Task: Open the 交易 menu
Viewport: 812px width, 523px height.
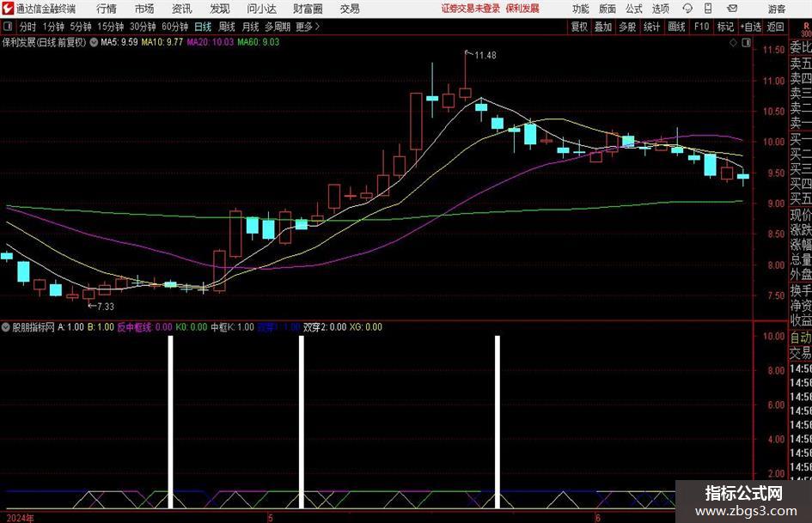Action: pyautogui.click(x=350, y=9)
